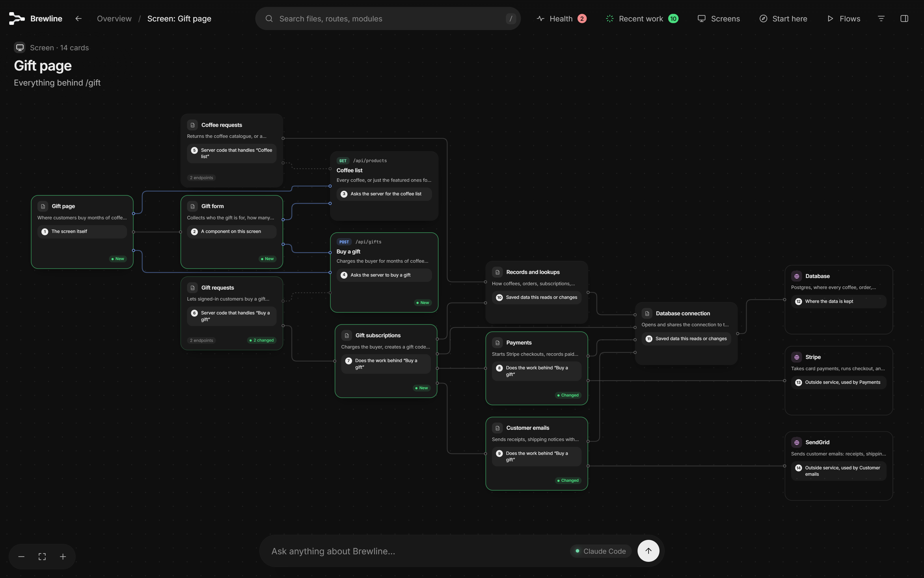Viewport: 924px width, 578px height.
Task: Click step 4 'Asks the server to buy a gift'
Action: pyautogui.click(x=384, y=275)
